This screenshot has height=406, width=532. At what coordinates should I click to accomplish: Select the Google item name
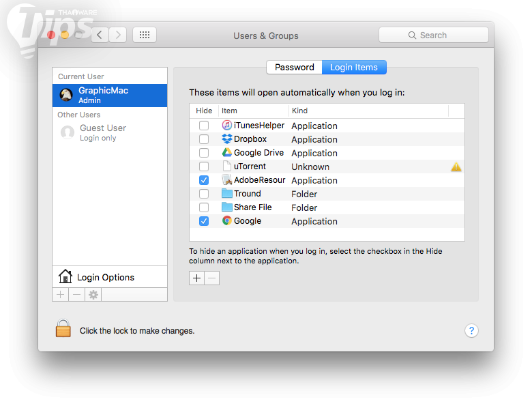click(248, 221)
